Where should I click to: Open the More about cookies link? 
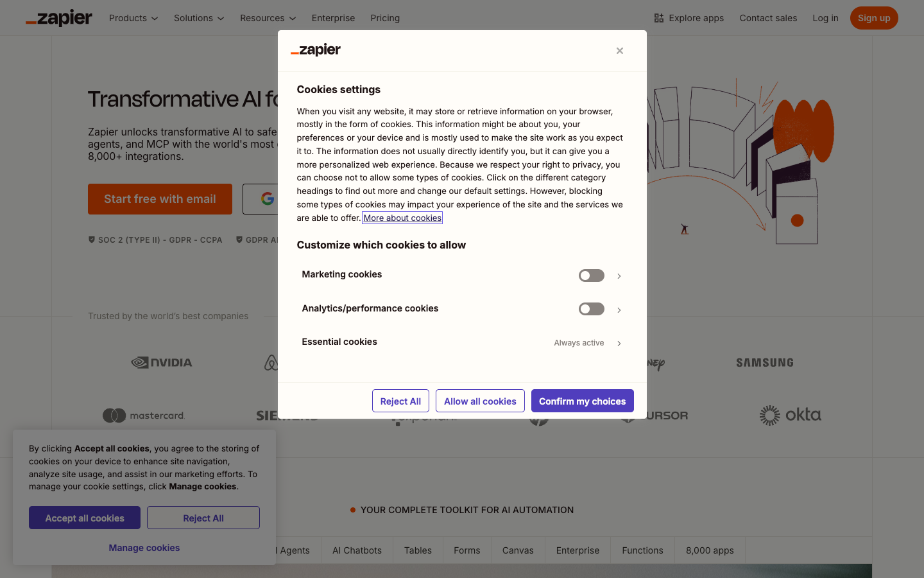coord(402,218)
